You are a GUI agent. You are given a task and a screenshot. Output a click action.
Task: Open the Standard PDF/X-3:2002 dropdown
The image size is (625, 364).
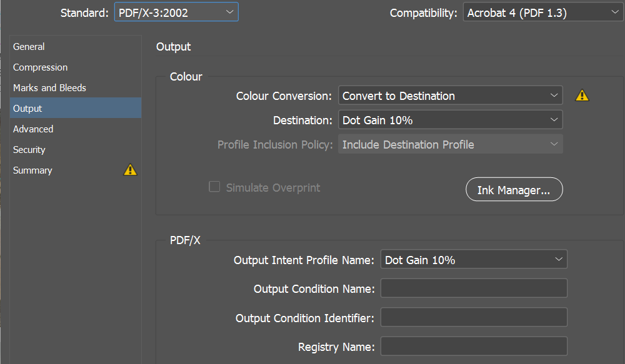pos(176,12)
